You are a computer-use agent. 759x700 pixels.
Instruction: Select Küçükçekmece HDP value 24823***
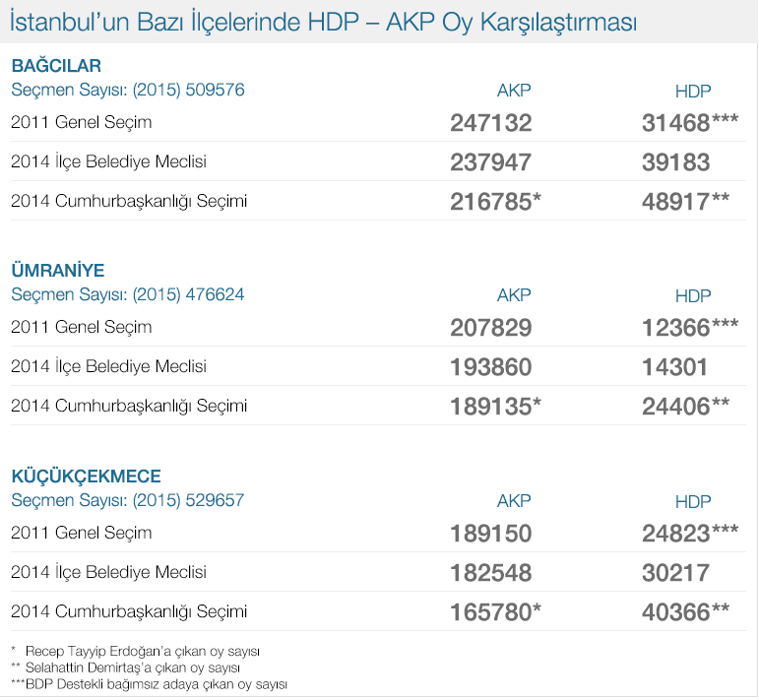pos(690,533)
